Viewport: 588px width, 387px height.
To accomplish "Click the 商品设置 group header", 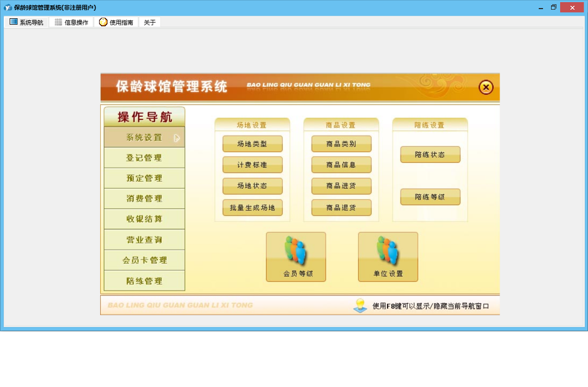I will pos(341,125).
